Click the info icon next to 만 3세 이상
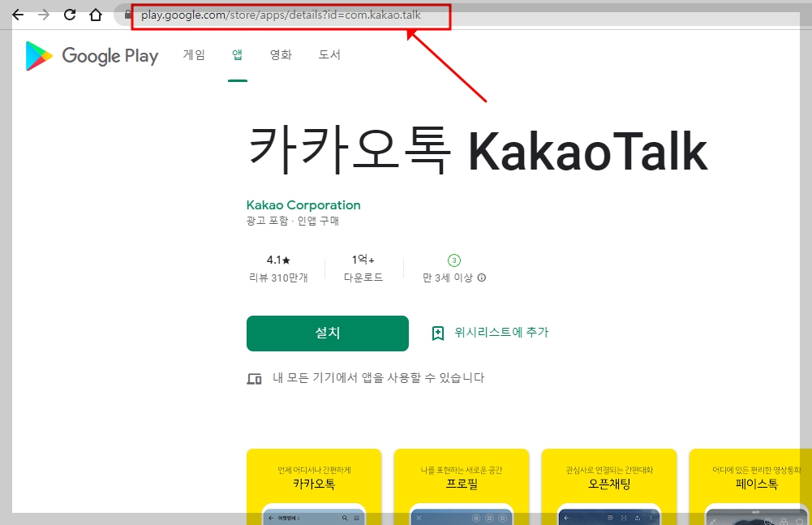The image size is (812, 525). click(482, 278)
